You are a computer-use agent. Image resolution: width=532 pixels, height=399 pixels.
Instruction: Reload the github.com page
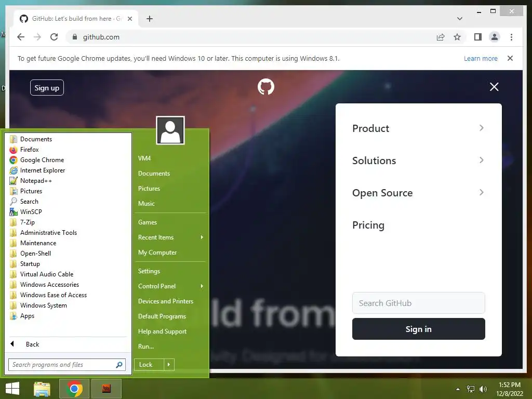click(54, 37)
